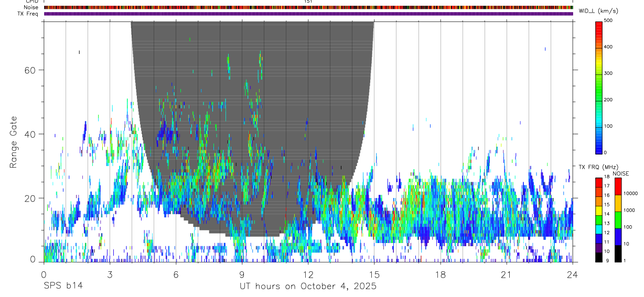Click the 18 hour tick on time axis
Screen dimensions: 644x297
pos(440,274)
